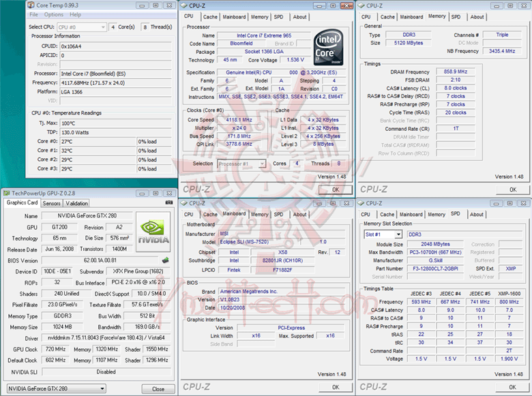Image resolution: width=532 pixels, height=396 pixels.
Task: Click the Mainboard model Eclipse SLI (MS-7520)
Action: tap(259, 242)
